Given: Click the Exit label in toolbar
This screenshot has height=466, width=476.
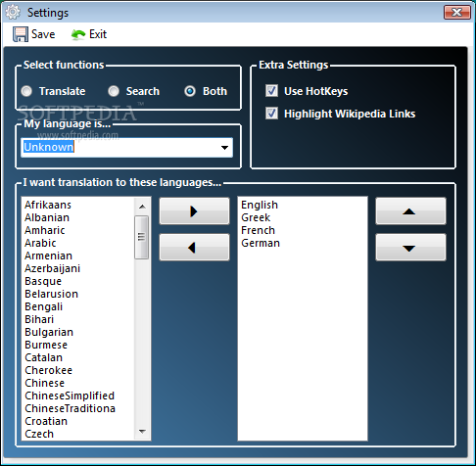Looking at the screenshot, I should point(98,34).
